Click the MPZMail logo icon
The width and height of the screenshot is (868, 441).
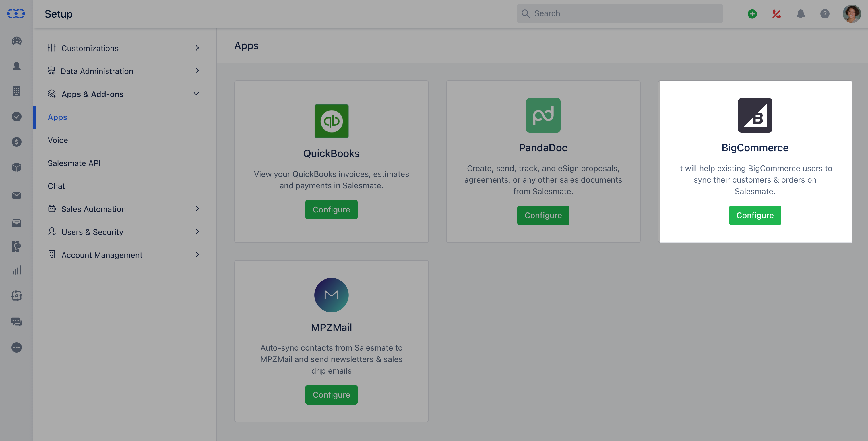tap(331, 295)
